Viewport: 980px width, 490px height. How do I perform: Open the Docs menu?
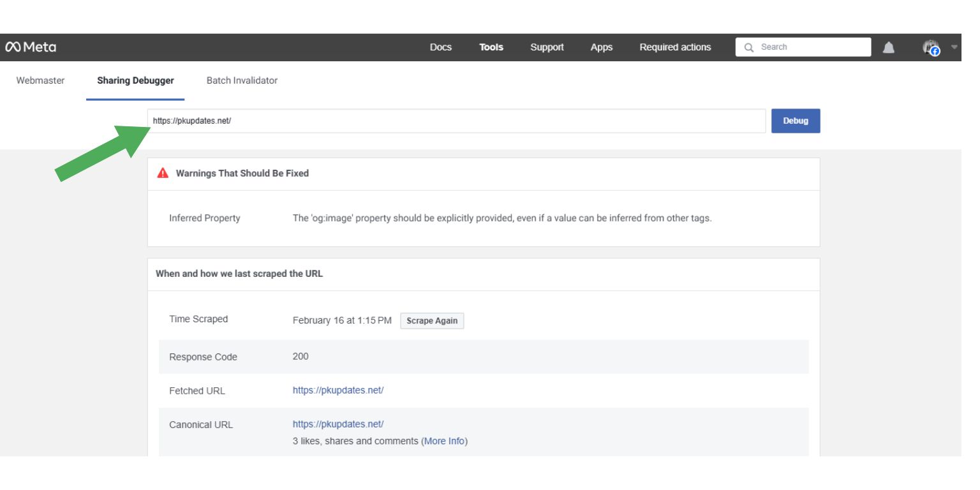tap(441, 47)
